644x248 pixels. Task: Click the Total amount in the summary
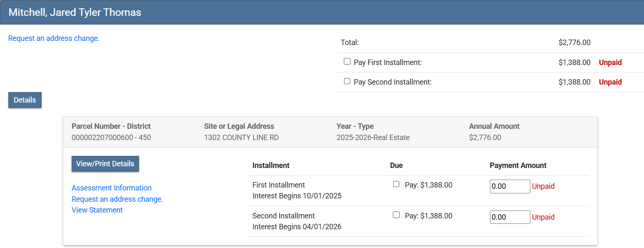574,43
